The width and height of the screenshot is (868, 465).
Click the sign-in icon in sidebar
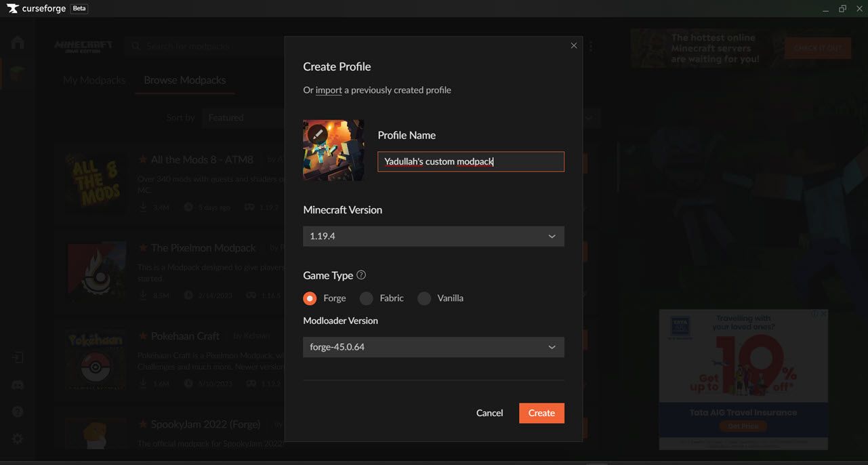point(18,357)
